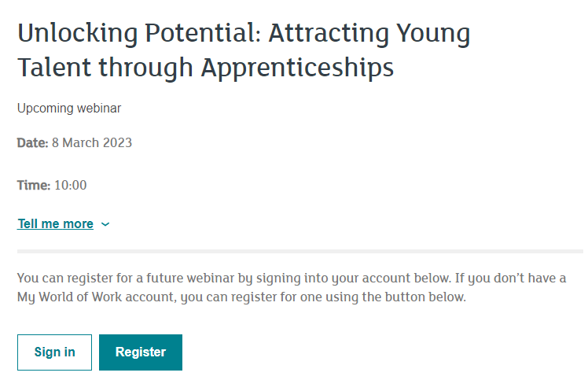Image resolution: width=588 pixels, height=391 pixels.
Task: Click the word 'Potential:' in the title
Action: click(203, 33)
